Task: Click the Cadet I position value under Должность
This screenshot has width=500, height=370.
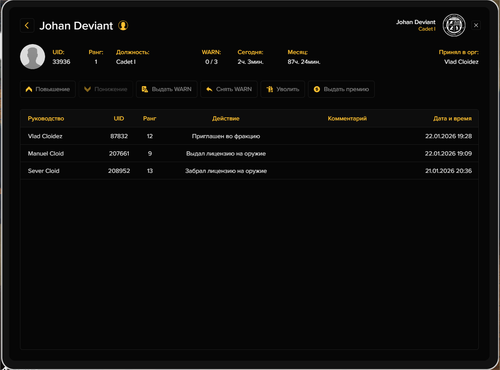Action: coord(126,62)
